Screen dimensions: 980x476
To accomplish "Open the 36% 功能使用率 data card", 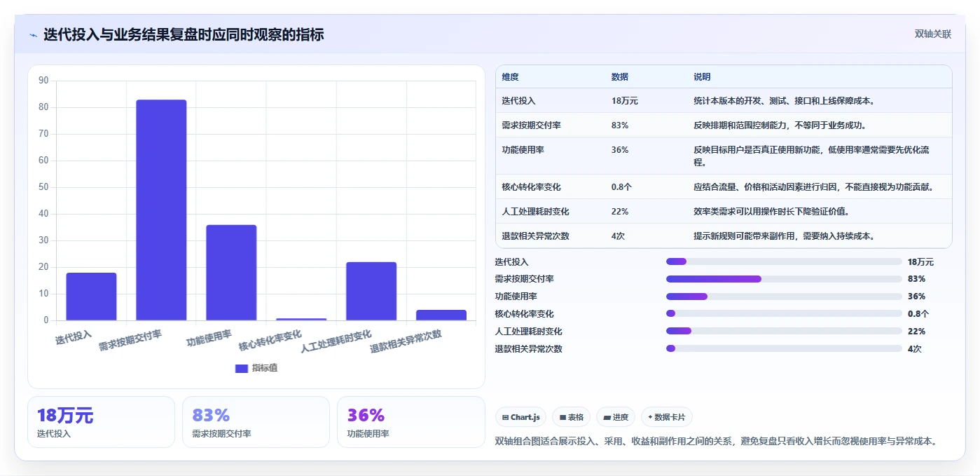I will tap(410, 422).
